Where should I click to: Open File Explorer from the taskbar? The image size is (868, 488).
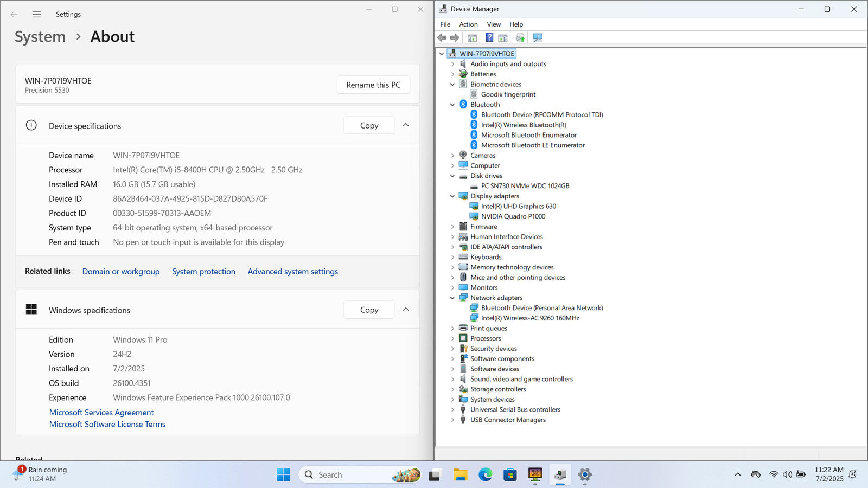[460, 475]
